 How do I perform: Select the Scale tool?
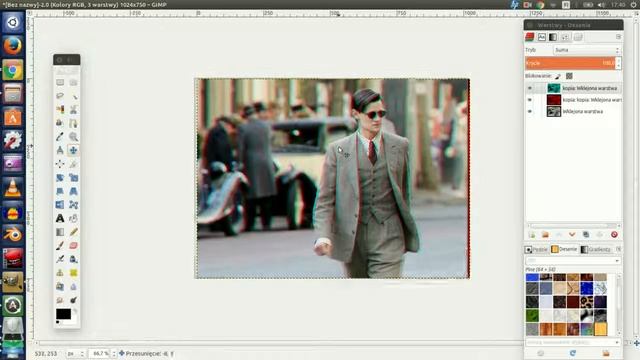click(x=73, y=178)
